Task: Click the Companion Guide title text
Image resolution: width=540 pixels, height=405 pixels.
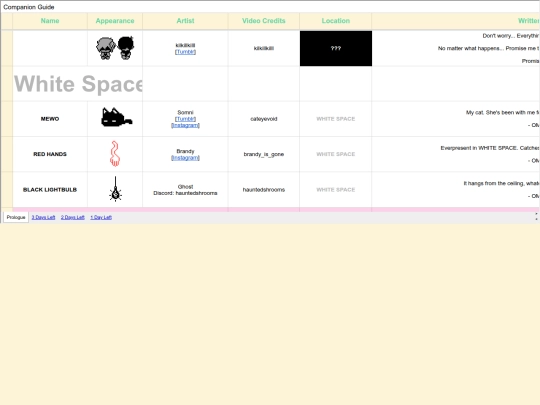Action: pyautogui.click(x=29, y=7)
